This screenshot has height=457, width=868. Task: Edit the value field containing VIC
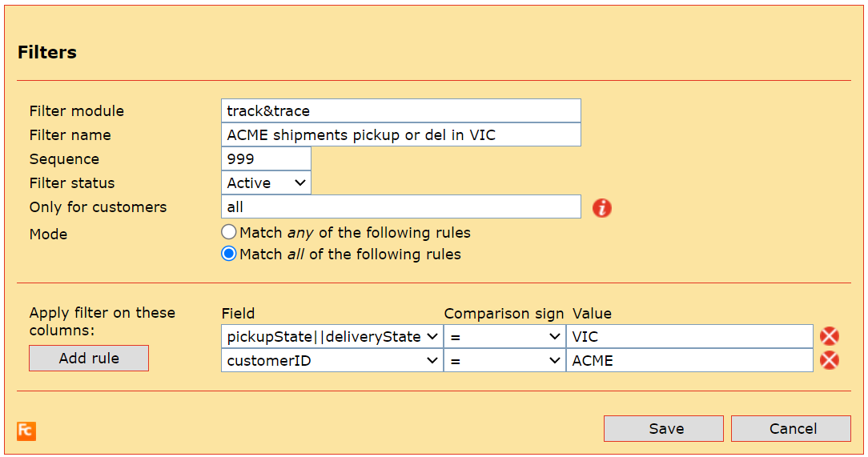[689, 337]
